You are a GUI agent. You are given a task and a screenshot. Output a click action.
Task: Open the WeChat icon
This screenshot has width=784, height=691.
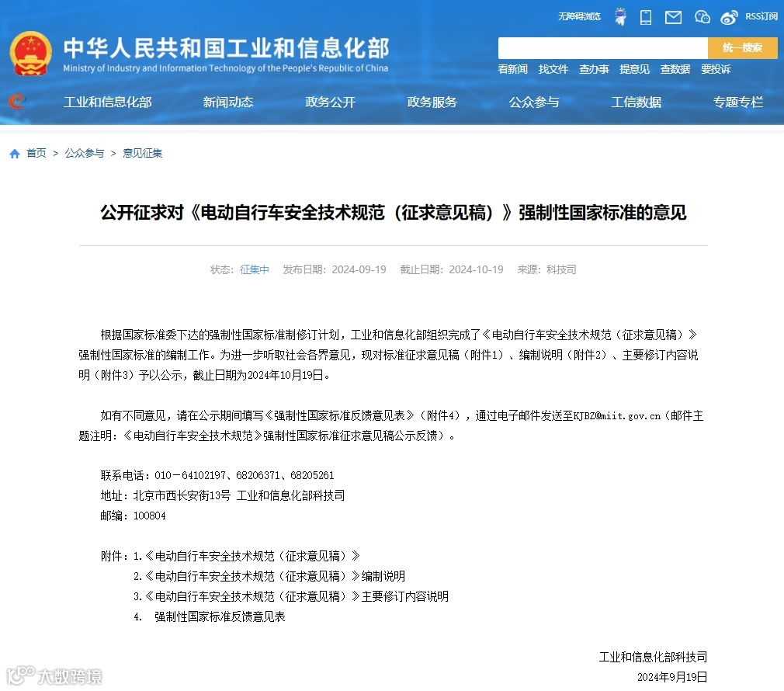702,17
